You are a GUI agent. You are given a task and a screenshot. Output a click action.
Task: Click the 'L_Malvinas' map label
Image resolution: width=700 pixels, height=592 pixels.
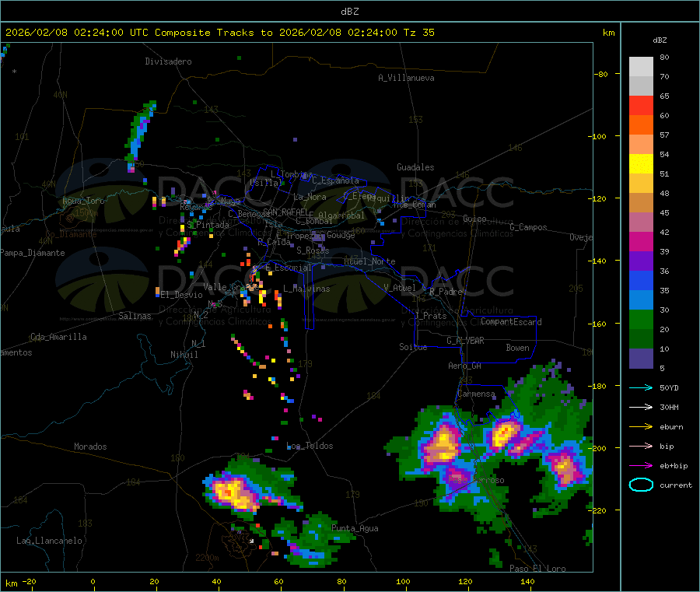coord(306,289)
